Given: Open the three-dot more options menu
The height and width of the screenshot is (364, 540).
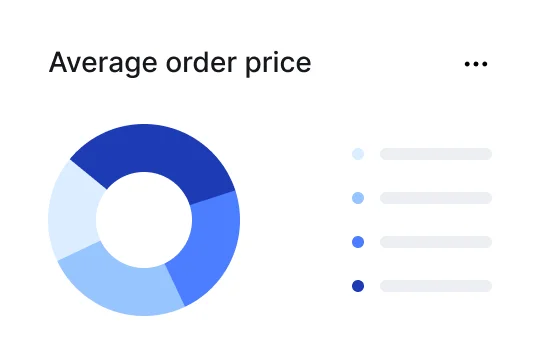Looking at the screenshot, I should pos(476,64).
